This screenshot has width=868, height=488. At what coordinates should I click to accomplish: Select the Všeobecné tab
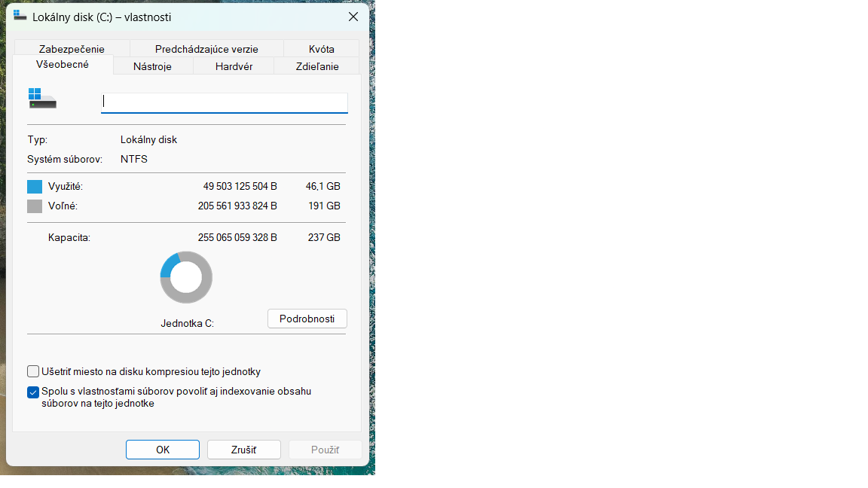tap(63, 65)
